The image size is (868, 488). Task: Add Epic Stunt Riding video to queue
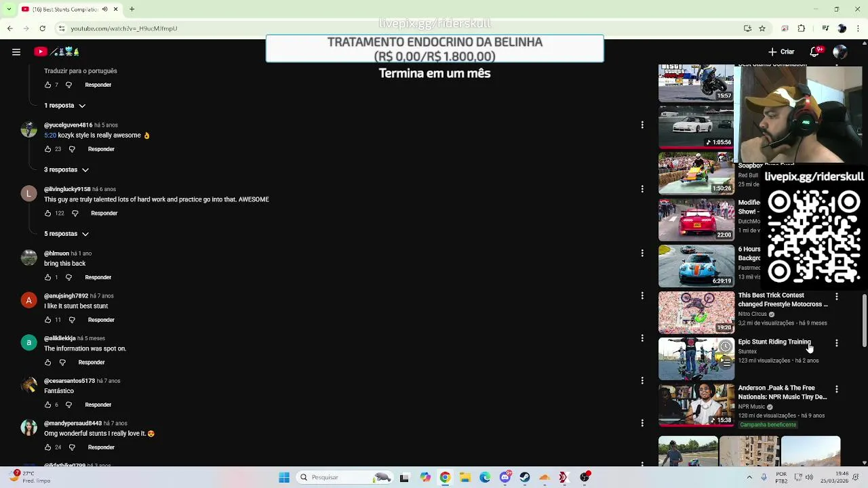pos(726,362)
